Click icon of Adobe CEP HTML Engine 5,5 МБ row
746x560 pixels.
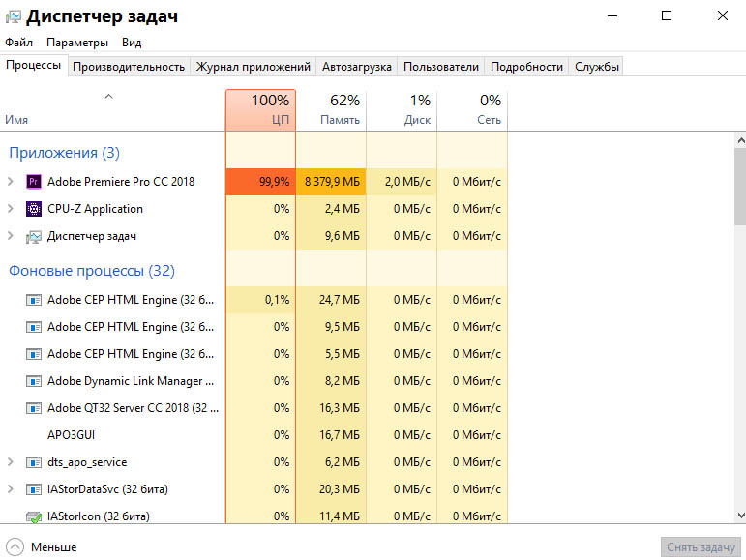(33, 354)
